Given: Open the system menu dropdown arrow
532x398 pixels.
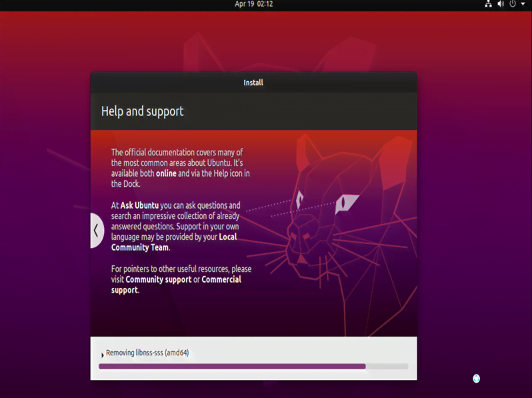Looking at the screenshot, I should [x=523, y=4].
